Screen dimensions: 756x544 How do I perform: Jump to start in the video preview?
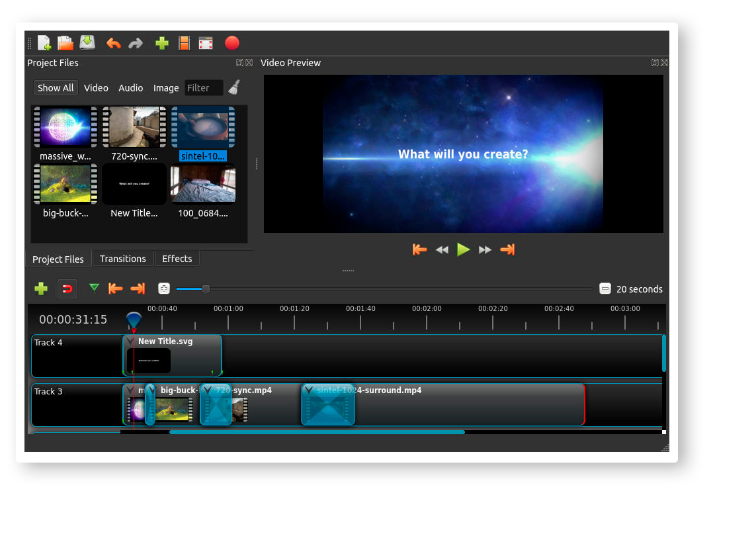(420, 249)
